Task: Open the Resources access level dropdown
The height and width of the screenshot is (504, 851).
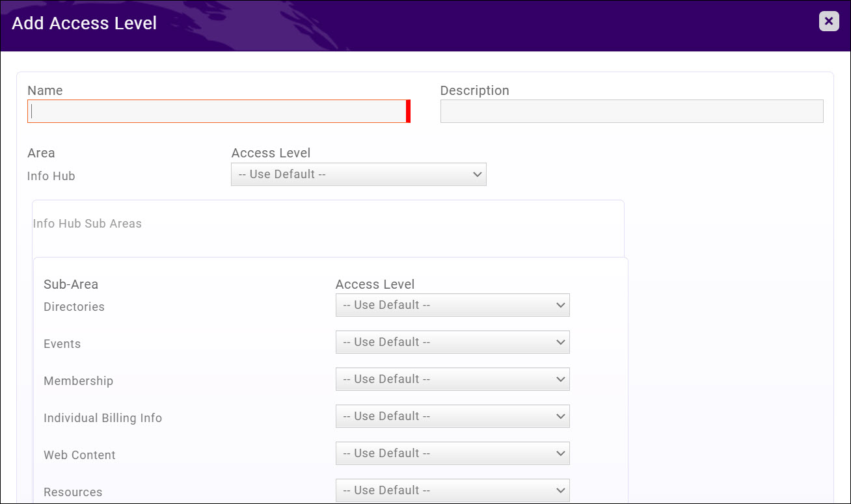Action: (452, 490)
